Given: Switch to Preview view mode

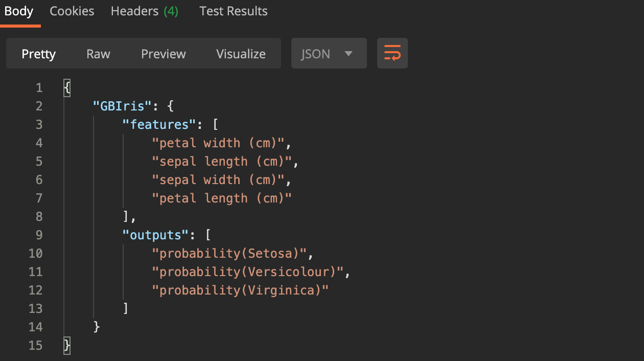Looking at the screenshot, I should point(164,54).
